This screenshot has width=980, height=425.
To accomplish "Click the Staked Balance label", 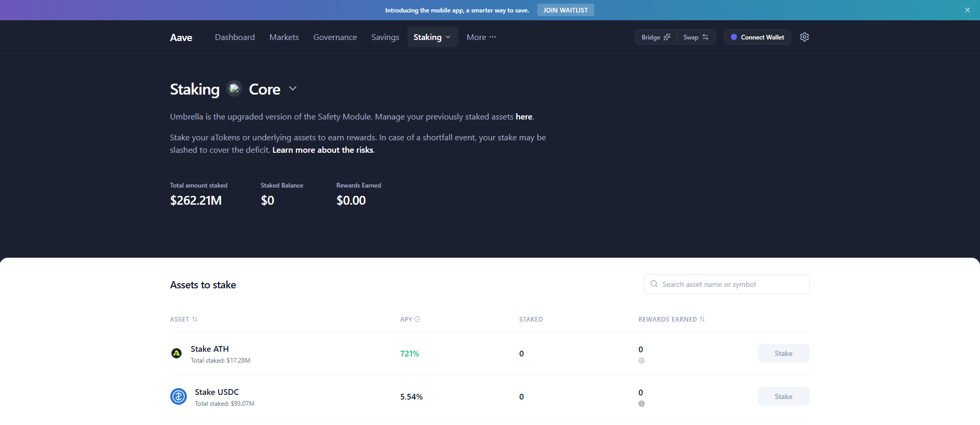I will coord(282,185).
